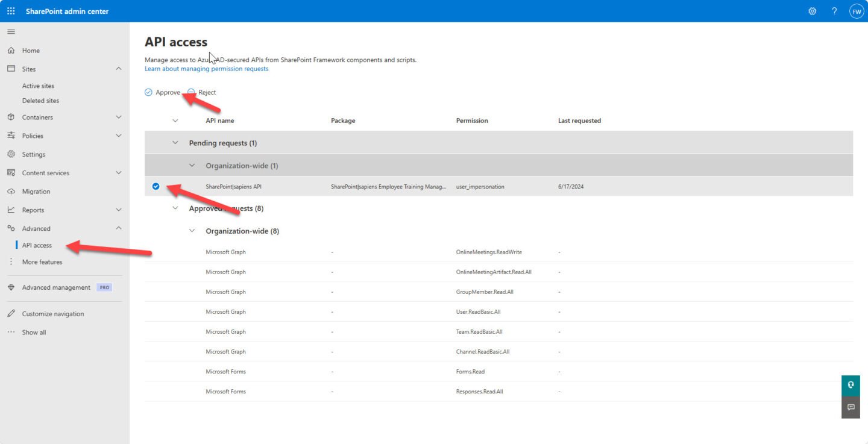
Task: Collapse the pending Organization-wide (1) group
Action: coord(192,165)
